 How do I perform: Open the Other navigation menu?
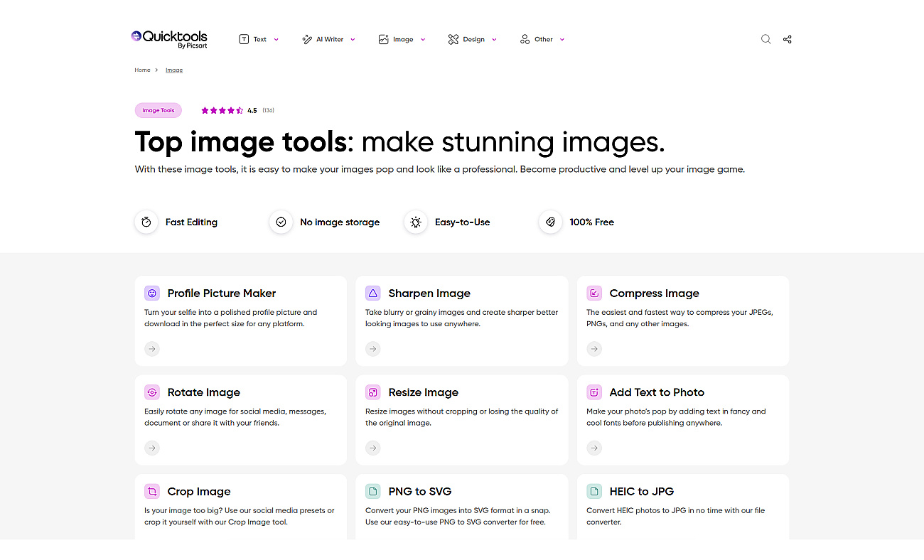(x=542, y=39)
